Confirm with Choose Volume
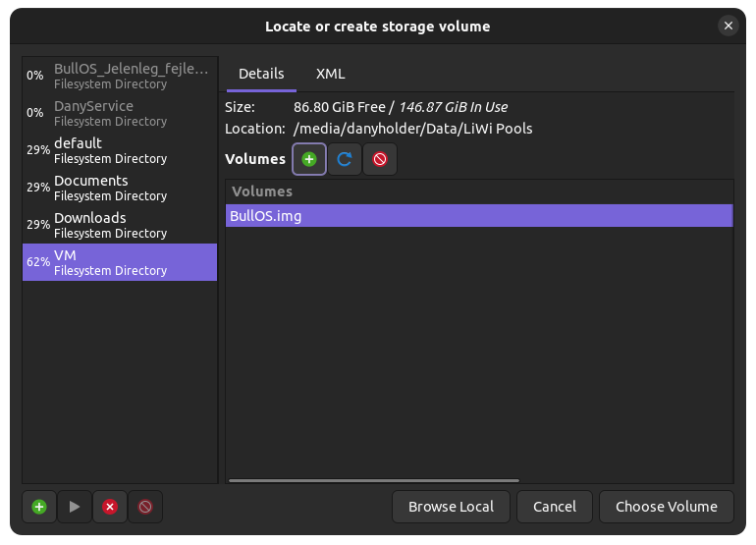The image size is (756, 545). click(x=667, y=507)
